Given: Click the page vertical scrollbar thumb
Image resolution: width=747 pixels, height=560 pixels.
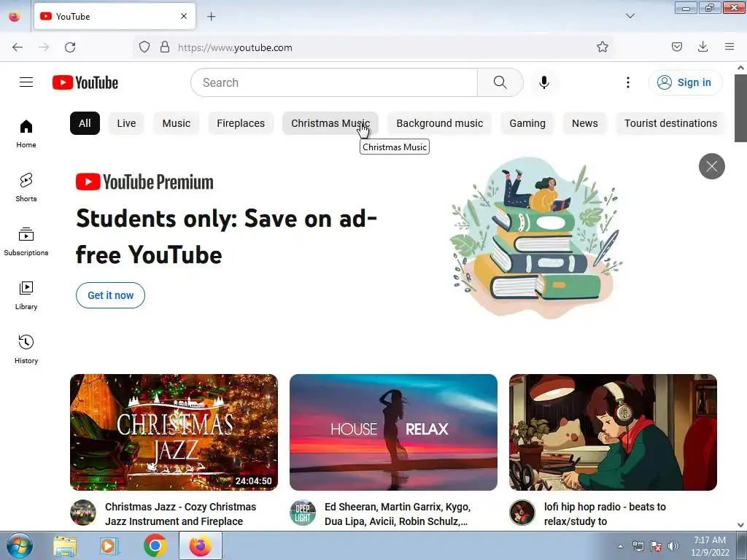Looking at the screenshot, I should click(741, 108).
